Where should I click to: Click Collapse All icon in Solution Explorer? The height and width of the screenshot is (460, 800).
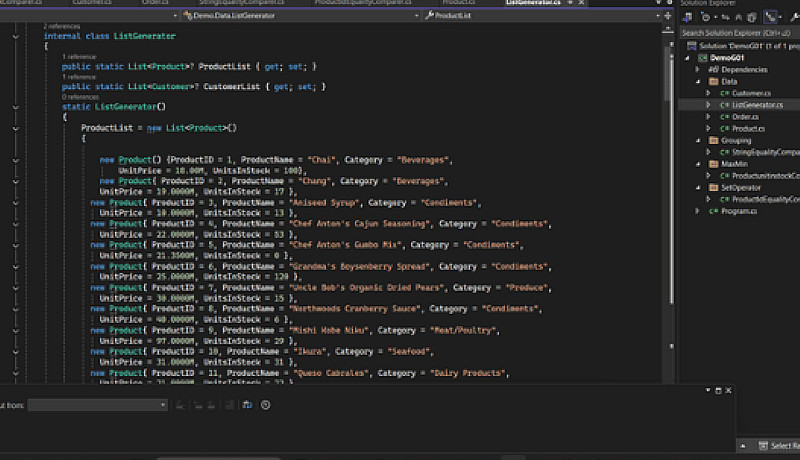(x=738, y=17)
